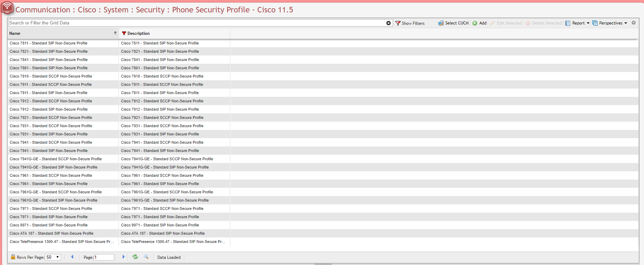
Task: Click the Description column header
Action: point(139,33)
